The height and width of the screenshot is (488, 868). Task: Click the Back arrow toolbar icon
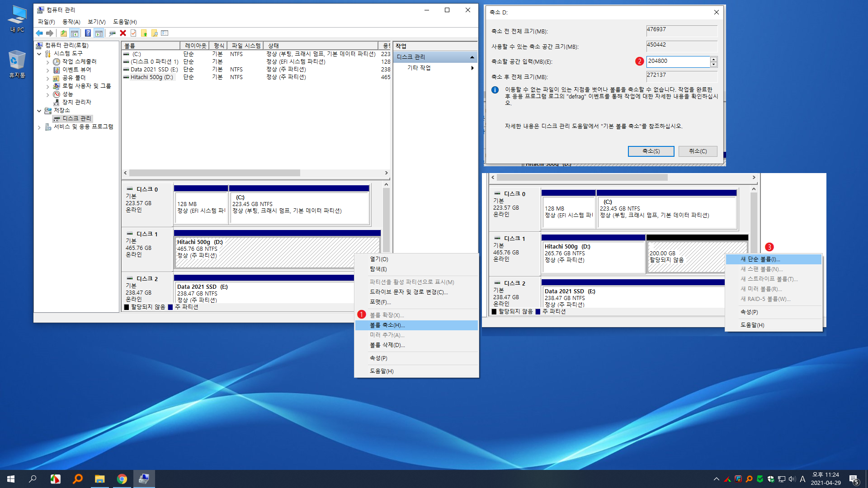pos(39,33)
